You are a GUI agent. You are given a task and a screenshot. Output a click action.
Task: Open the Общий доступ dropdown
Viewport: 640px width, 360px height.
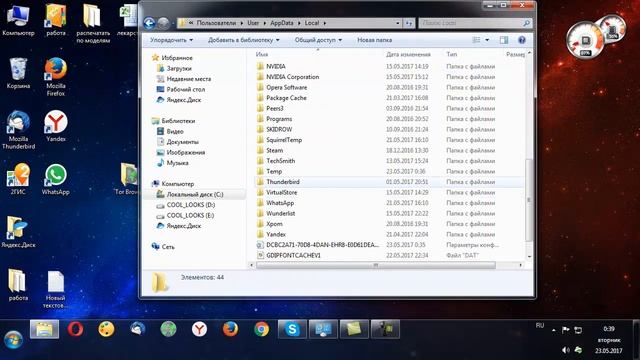coord(318,40)
